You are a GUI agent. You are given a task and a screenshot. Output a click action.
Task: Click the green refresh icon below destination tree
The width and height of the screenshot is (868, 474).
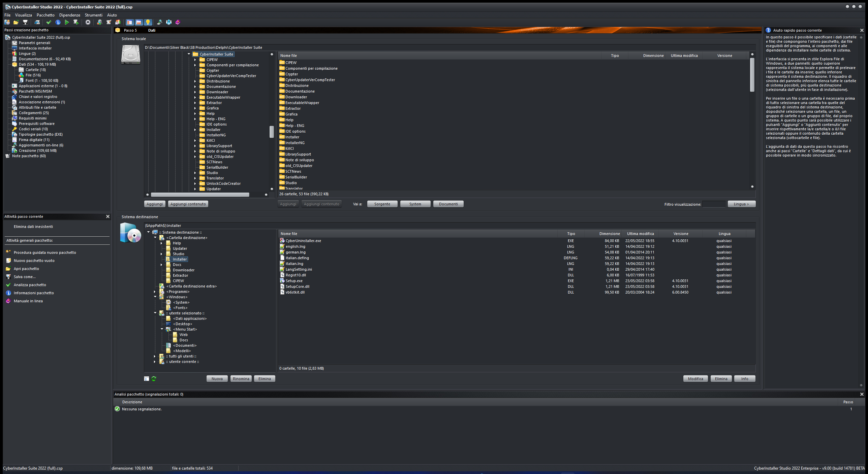tap(154, 379)
